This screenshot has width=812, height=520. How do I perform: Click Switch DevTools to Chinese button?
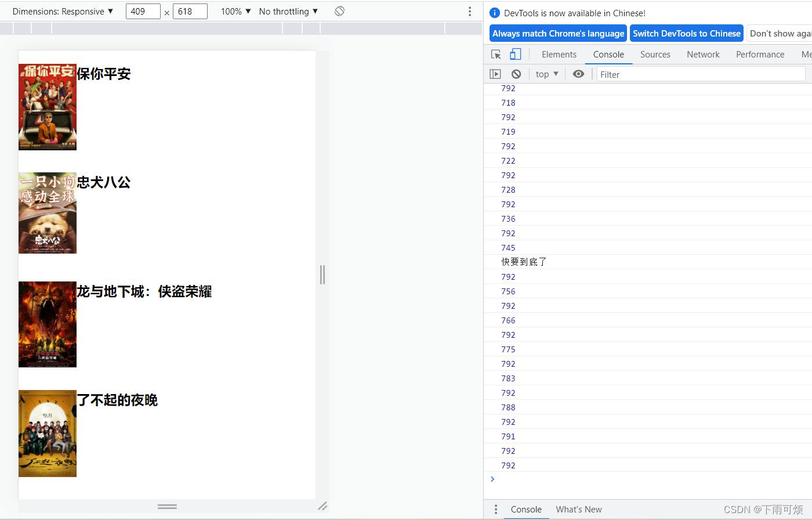click(687, 34)
